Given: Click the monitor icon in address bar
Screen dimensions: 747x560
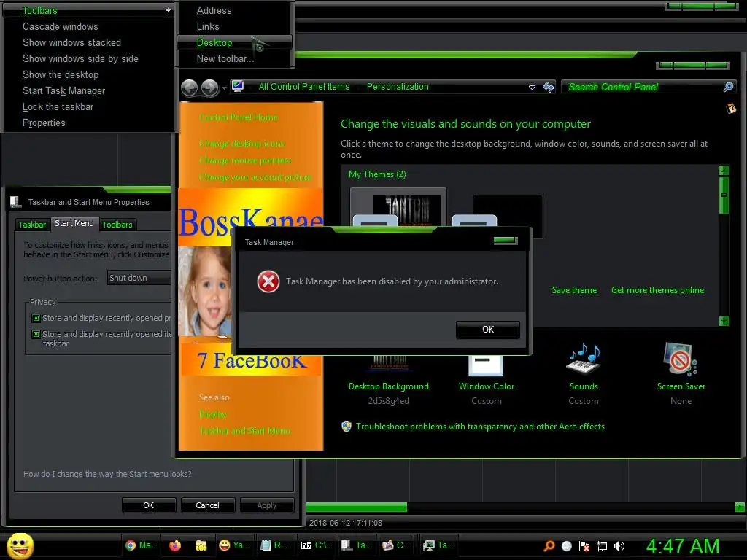Looking at the screenshot, I should [x=238, y=86].
